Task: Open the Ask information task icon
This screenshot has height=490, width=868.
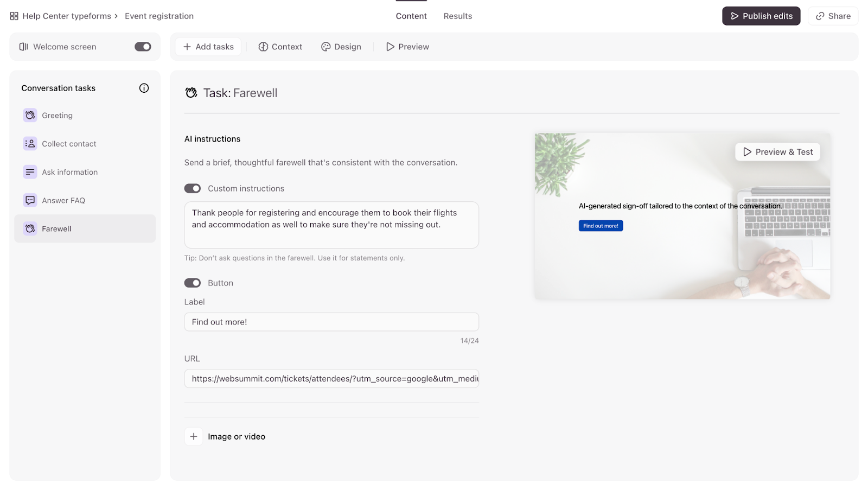Action: point(30,172)
